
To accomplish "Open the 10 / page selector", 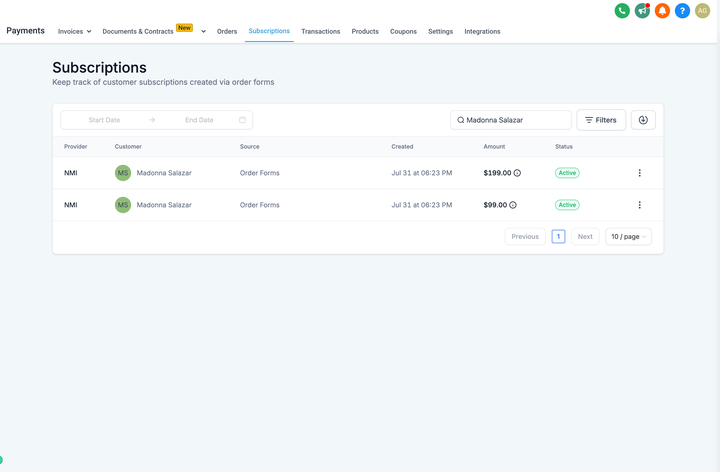I will coord(628,236).
